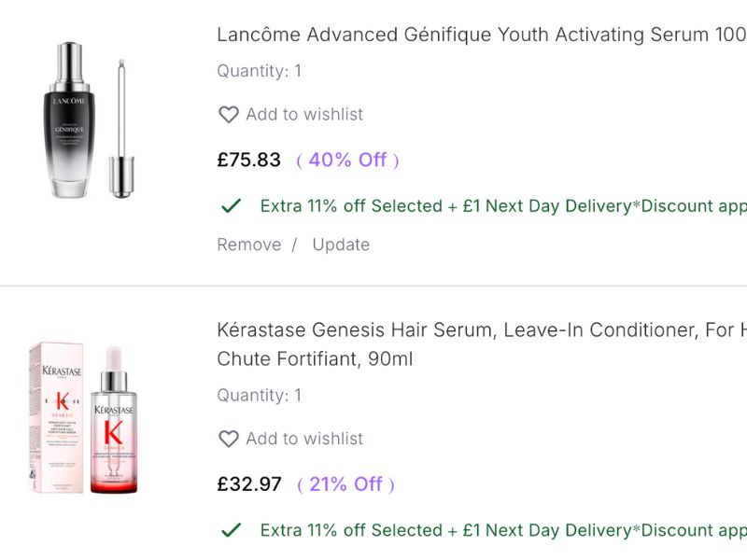
Task: Click the heart icon for Kérastase serum
Action: pyautogui.click(x=229, y=439)
